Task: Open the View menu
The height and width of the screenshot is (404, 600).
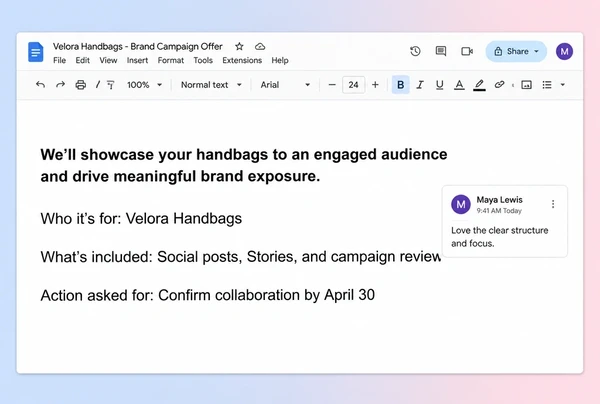Action: [x=108, y=60]
